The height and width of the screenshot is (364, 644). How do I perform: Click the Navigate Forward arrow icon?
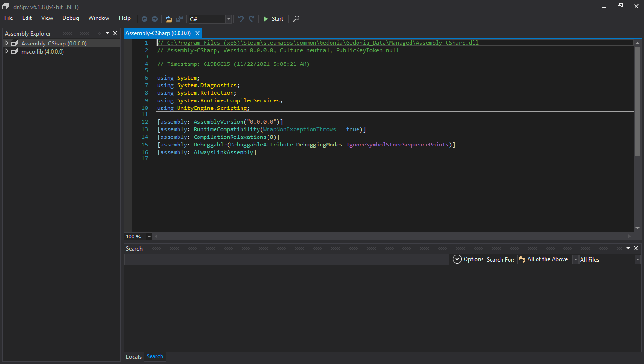154,19
